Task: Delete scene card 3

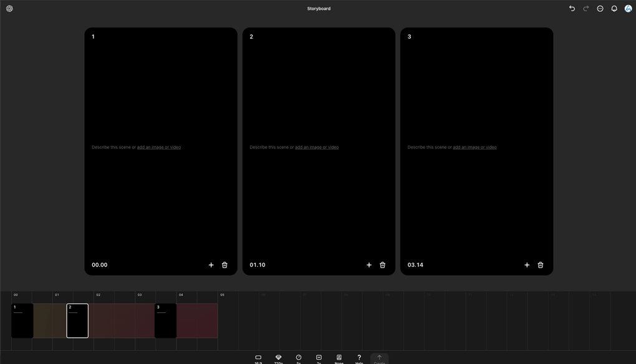Action: click(540, 265)
